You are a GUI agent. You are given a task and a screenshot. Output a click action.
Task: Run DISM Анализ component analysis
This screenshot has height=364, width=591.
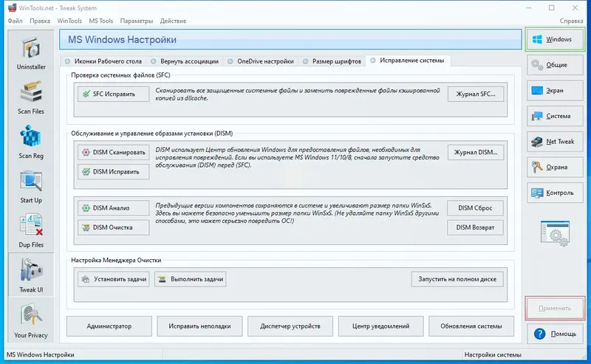[x=114, y=208]
